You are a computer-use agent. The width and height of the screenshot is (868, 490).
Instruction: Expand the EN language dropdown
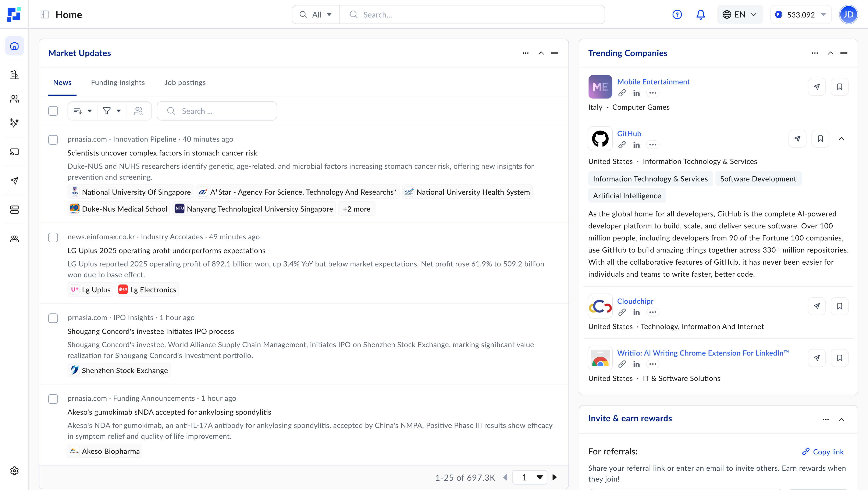pos(740,14)
